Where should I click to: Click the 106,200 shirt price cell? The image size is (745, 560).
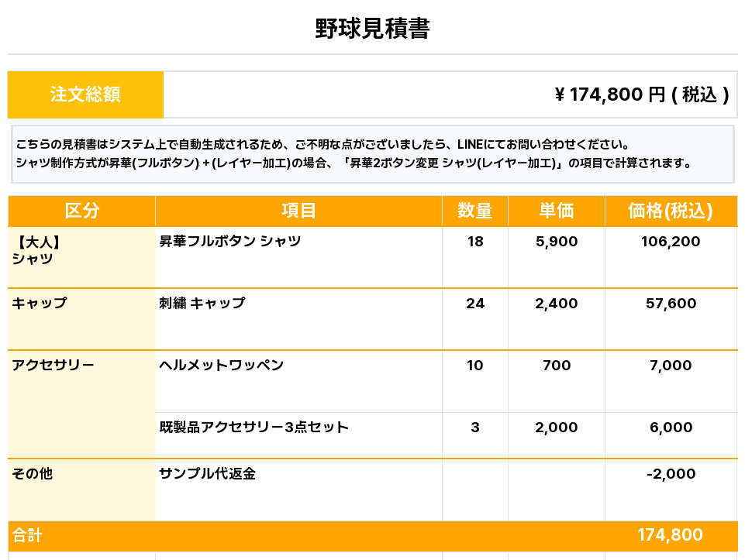coord(671,242)
